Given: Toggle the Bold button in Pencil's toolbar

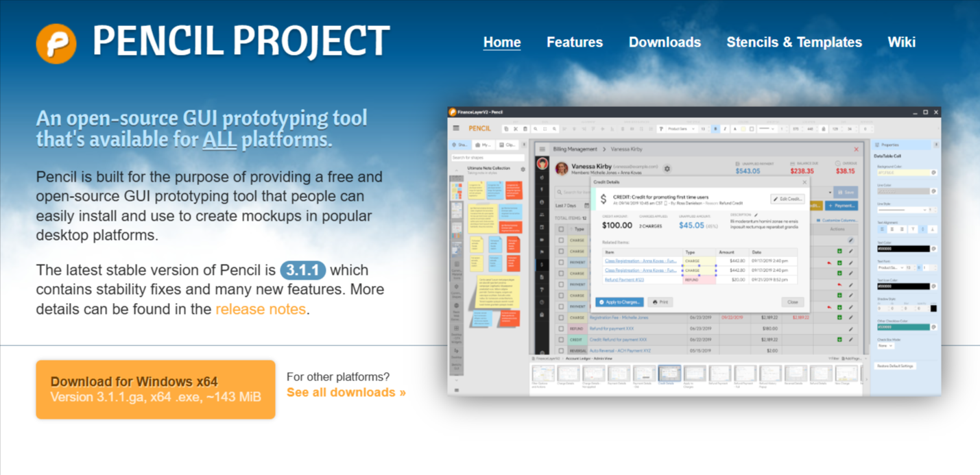Looking at the screenshot, I should 715,129.
